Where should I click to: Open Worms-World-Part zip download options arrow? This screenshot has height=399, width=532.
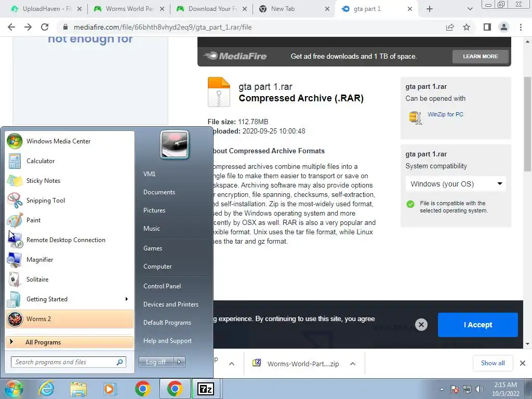[353, 364]
